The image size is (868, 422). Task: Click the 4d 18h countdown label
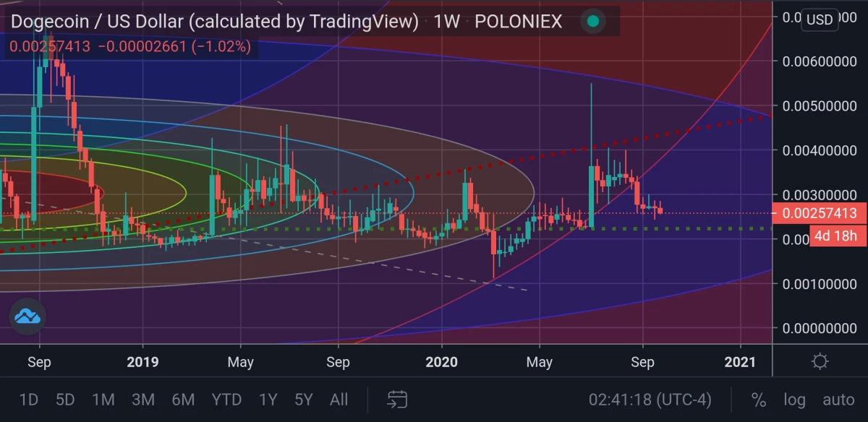[x=838, y=236]
